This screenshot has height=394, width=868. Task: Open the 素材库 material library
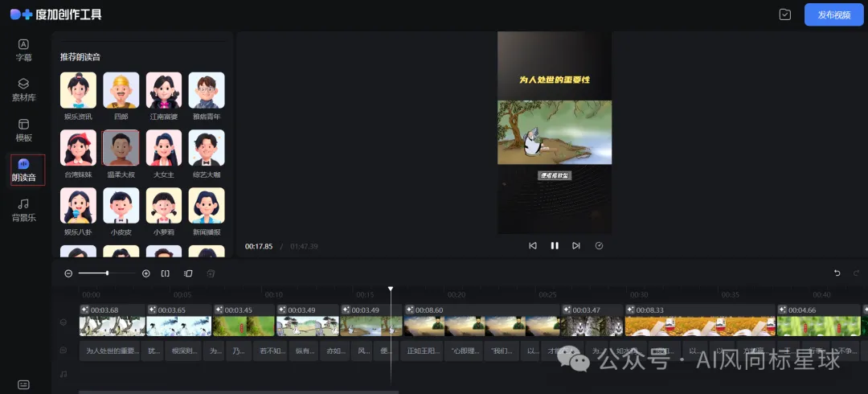23,90
